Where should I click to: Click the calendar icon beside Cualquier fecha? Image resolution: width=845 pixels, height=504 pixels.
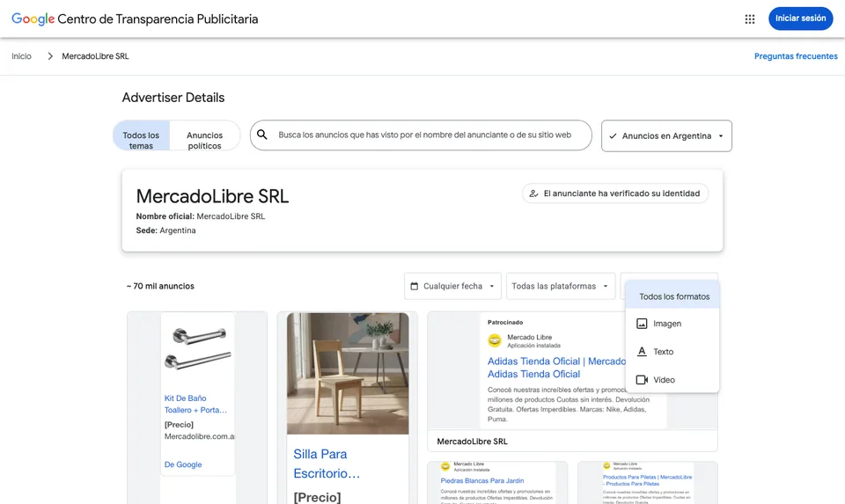[x=414, y=286]
